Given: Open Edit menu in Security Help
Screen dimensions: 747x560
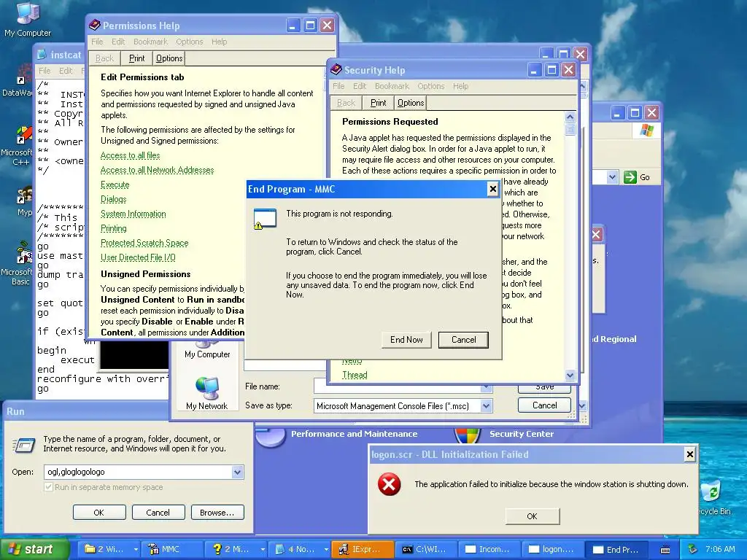Looking at the screenshot, I should pos(360,86).
